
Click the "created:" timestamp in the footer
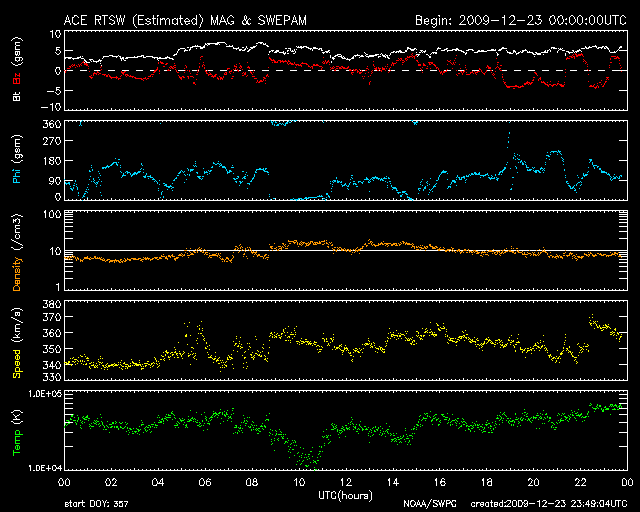tap(549, 504)
